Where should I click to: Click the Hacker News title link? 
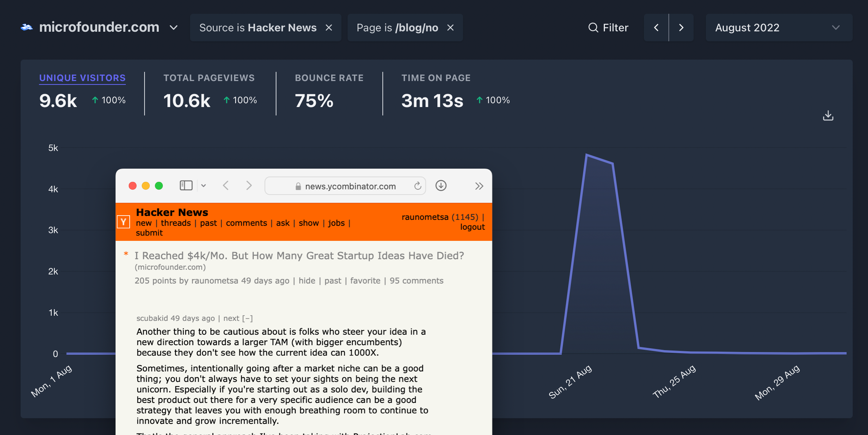pyautogui.click(x=172, y=212)
